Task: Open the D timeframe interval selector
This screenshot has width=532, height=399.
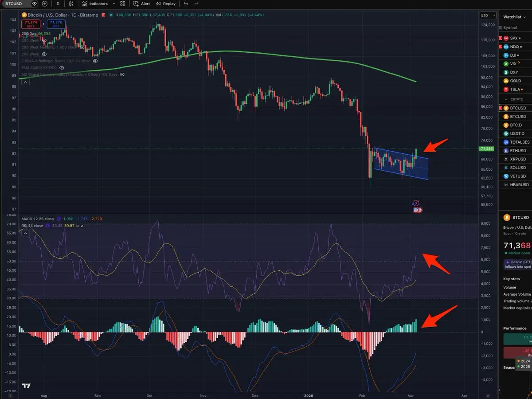Action: click(x=58, y=4)
